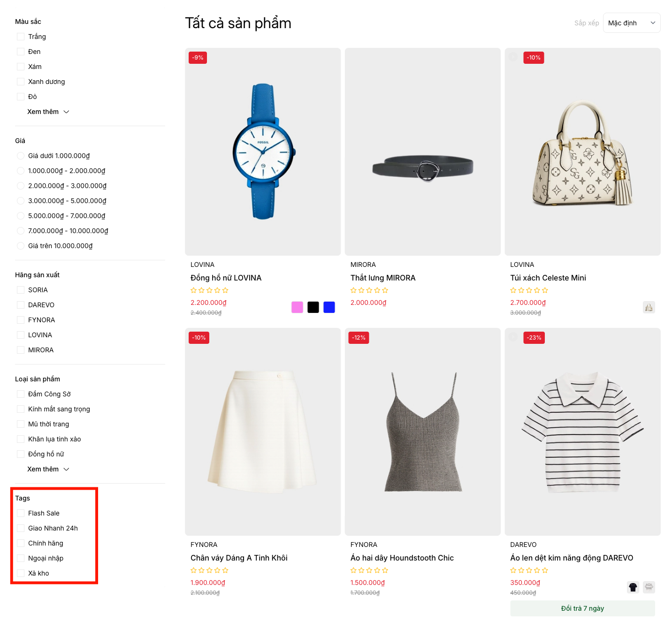
Task: Open the 'Áo hai dây Houndstooth Chic' product link
Action: (x=402, y=558)
